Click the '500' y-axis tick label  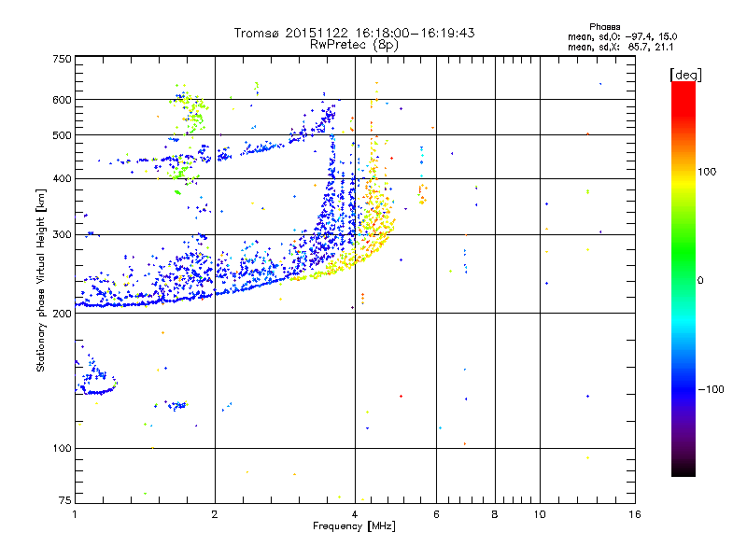coord(63,135)
